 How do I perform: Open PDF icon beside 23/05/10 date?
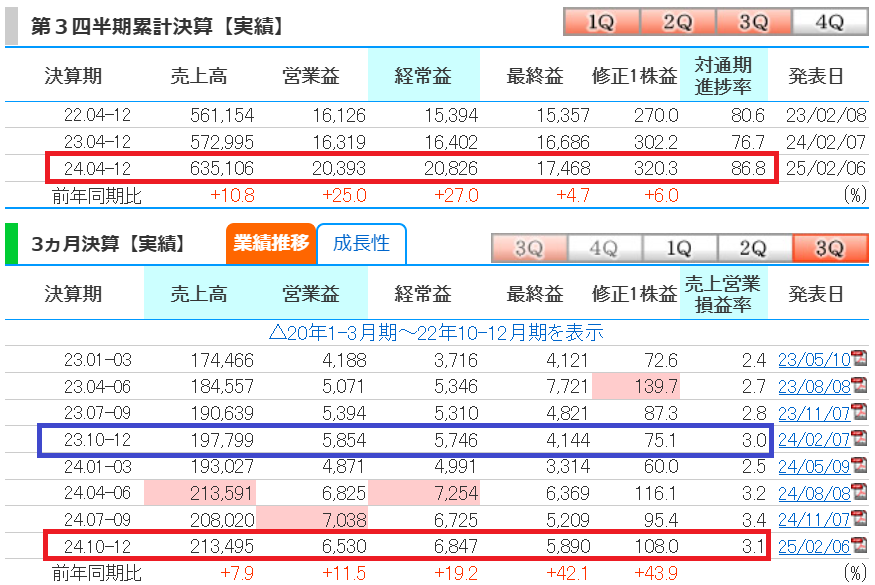[x=859, y=358]
